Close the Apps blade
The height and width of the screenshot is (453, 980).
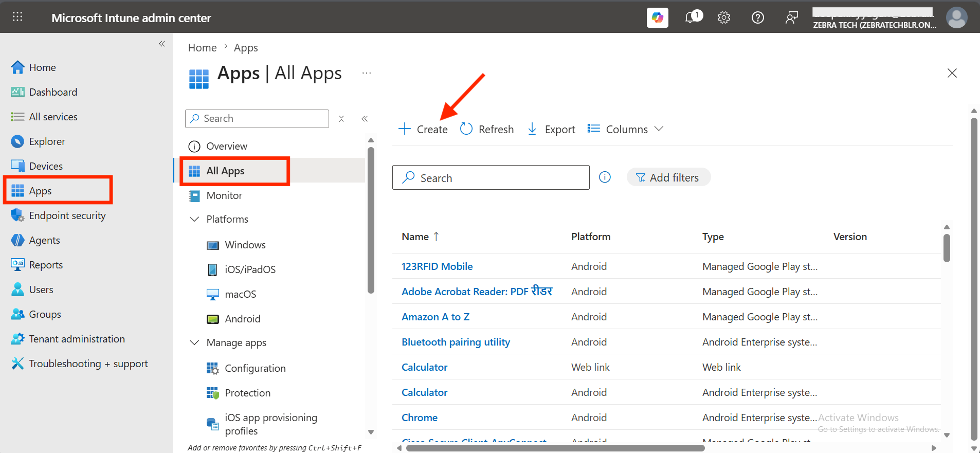coord(952,73)
